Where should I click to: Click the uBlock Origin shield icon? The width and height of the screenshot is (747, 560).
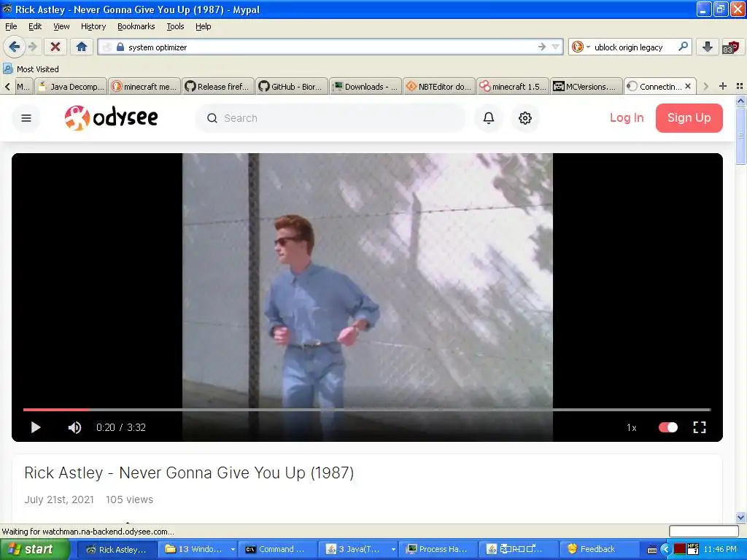coord(731,47)
